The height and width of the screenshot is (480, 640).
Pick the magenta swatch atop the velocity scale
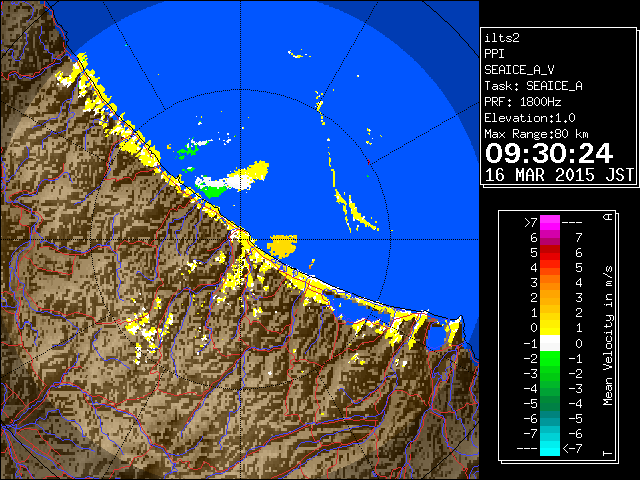[550, 222]
